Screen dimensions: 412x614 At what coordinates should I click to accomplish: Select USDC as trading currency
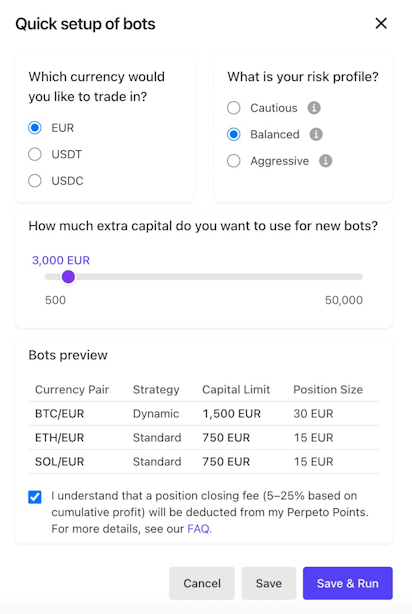[x=35, y=181]
